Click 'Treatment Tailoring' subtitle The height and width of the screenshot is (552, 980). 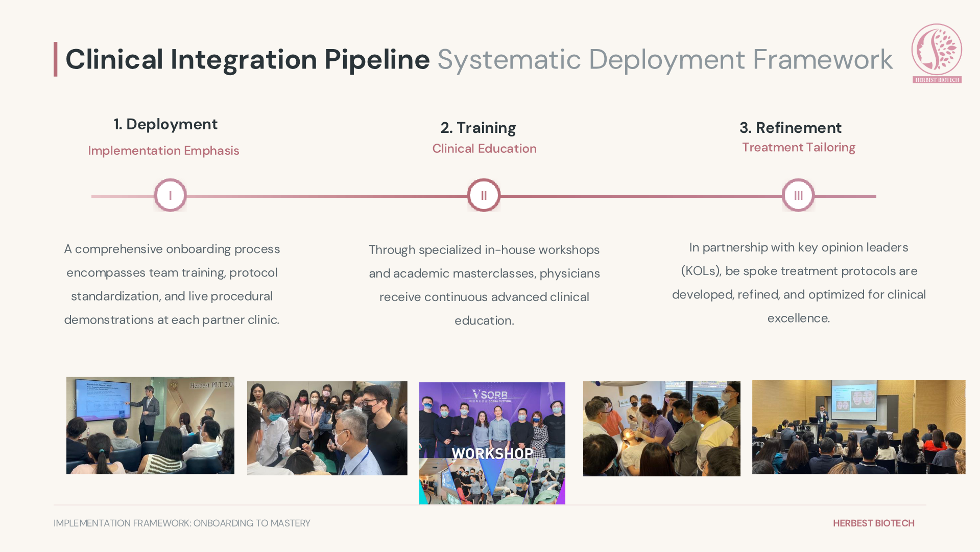coord(798,148)
